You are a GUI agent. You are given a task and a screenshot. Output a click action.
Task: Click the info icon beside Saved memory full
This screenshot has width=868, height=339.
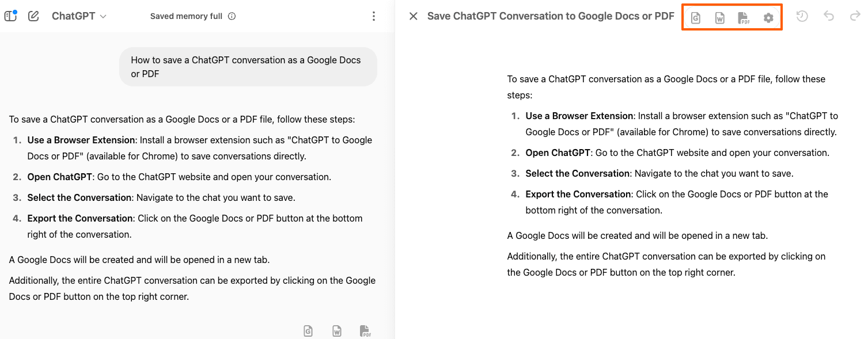click(x=232, y=16)
